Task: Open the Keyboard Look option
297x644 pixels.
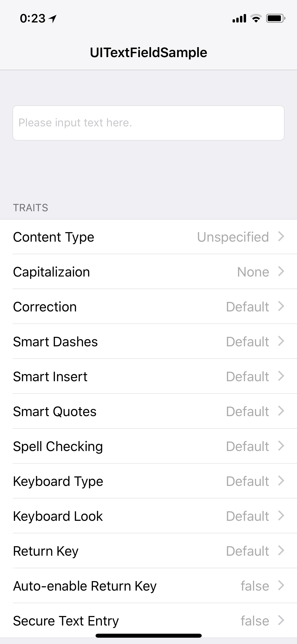Action: [x=148, y=516]
